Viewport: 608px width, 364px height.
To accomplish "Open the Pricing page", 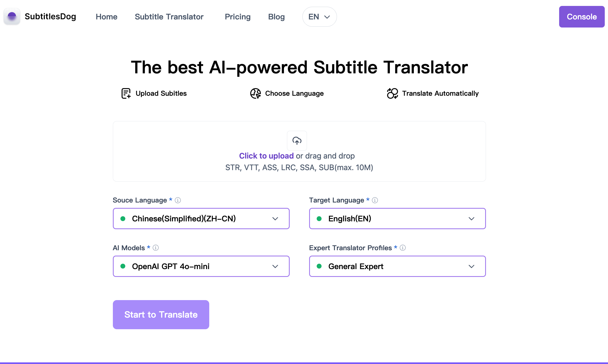I will pos(238,17).
